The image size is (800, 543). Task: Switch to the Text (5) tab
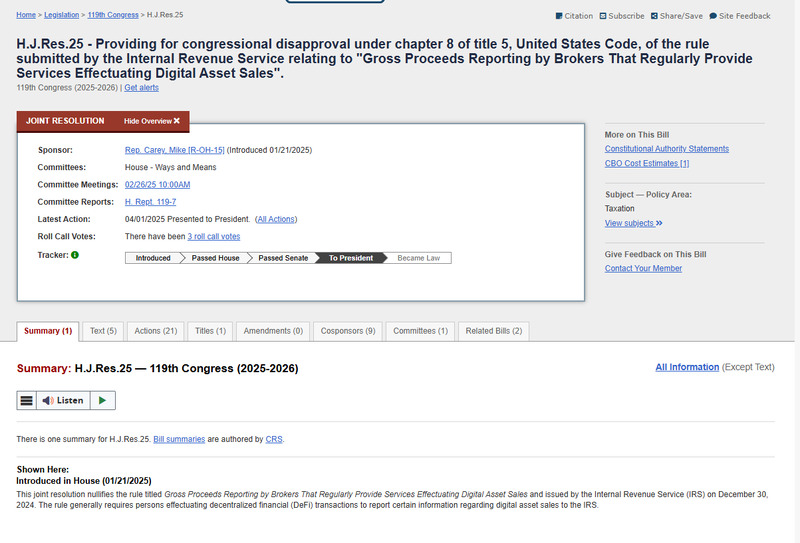(103, 331)
